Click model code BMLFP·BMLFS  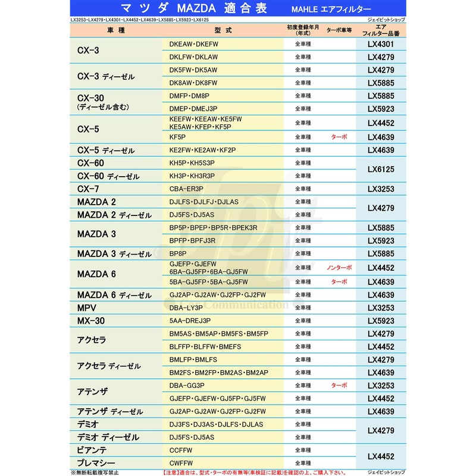point(193,360)
